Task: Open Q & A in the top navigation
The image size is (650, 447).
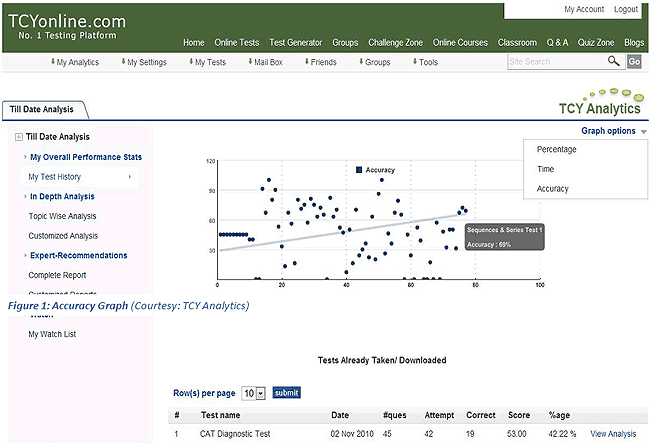Action: point(557,43)
